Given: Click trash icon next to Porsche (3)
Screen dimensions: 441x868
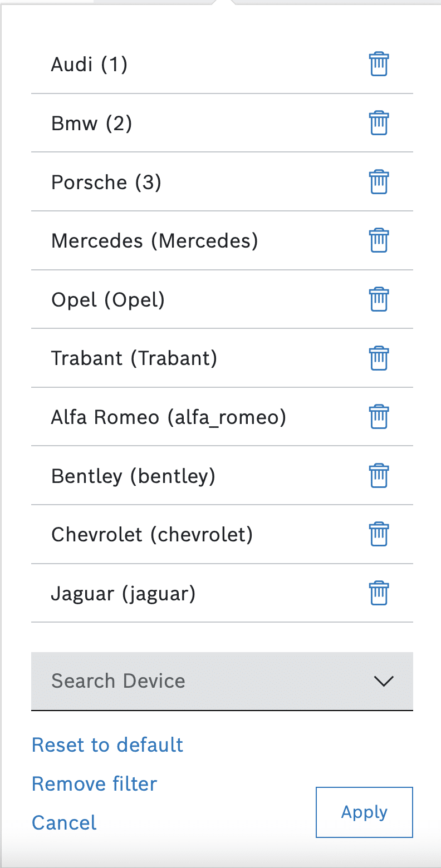Looking at the screenshot, I should pos(379,182).
